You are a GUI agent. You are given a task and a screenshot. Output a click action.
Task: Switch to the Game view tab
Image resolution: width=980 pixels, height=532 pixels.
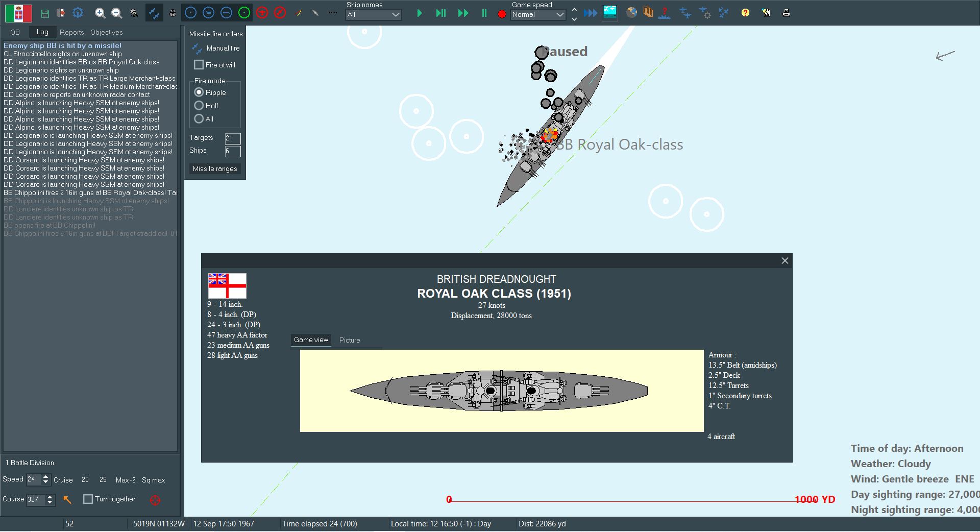pyautogui.click(x=311, y=340)
